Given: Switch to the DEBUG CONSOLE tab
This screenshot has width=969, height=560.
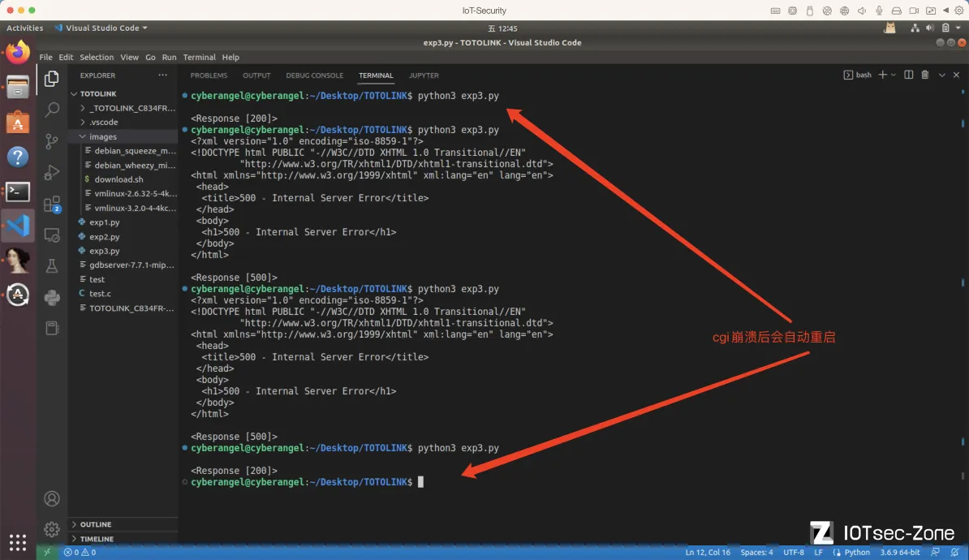Looking at the screenshot, I should [315, 75].
